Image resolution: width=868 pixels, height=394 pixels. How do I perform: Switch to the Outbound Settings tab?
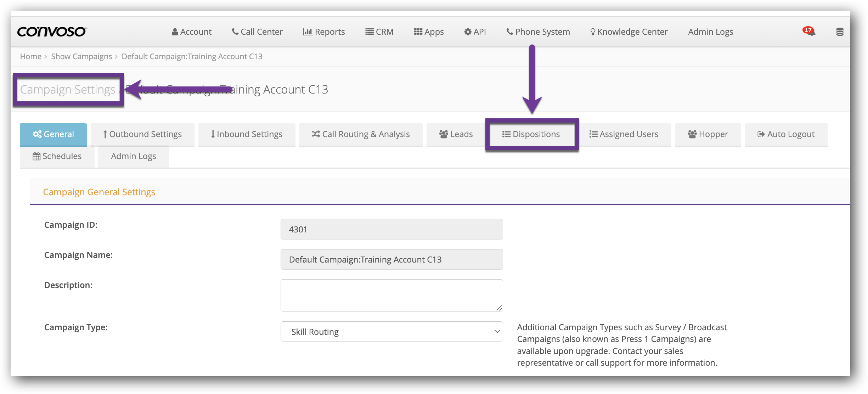[x=142, y=134]
